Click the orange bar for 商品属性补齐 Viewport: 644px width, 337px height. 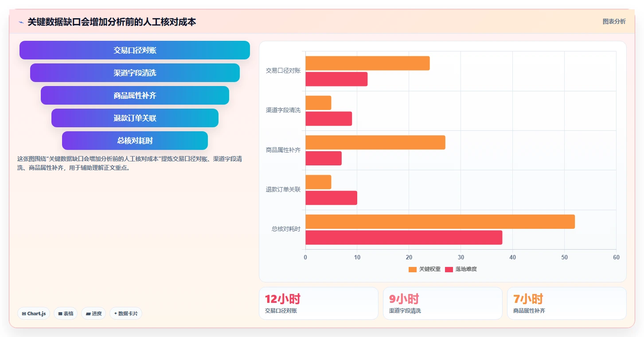pyautogui.click(x=375, y=142)
